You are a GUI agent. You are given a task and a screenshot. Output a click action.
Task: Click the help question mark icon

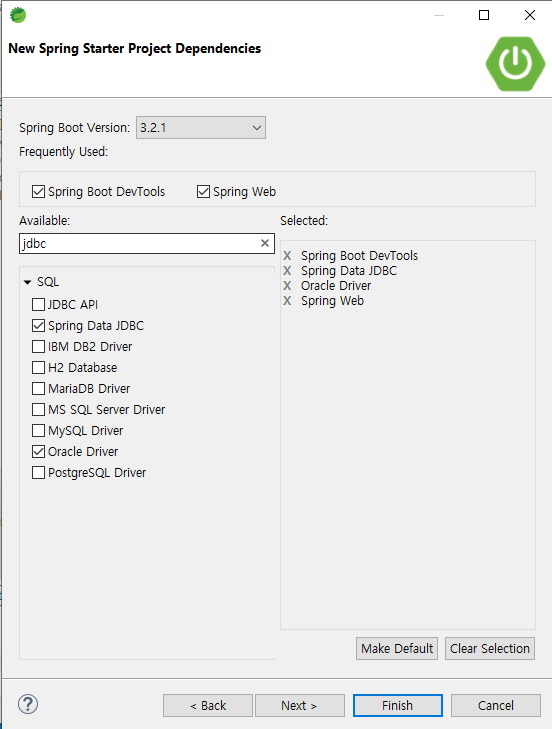coord(28,704)
